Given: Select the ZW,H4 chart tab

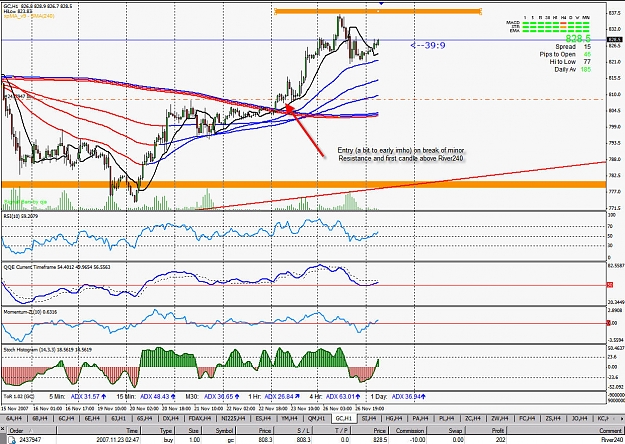Looking at the screenshot, I should point(499,418).
